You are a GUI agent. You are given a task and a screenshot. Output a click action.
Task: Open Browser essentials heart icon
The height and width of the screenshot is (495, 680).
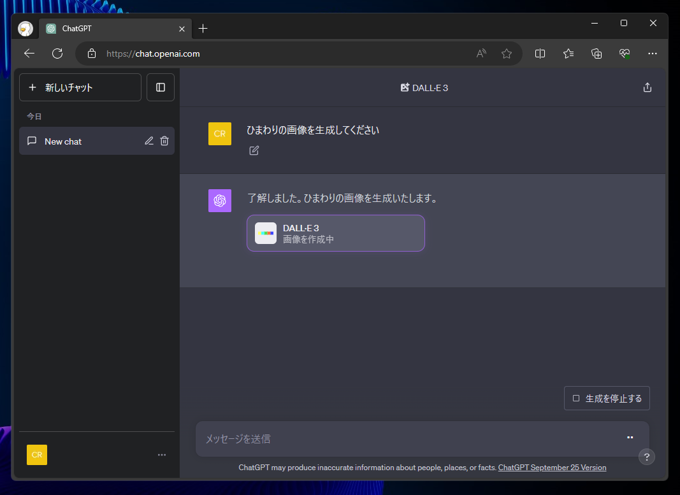[624, 53]
